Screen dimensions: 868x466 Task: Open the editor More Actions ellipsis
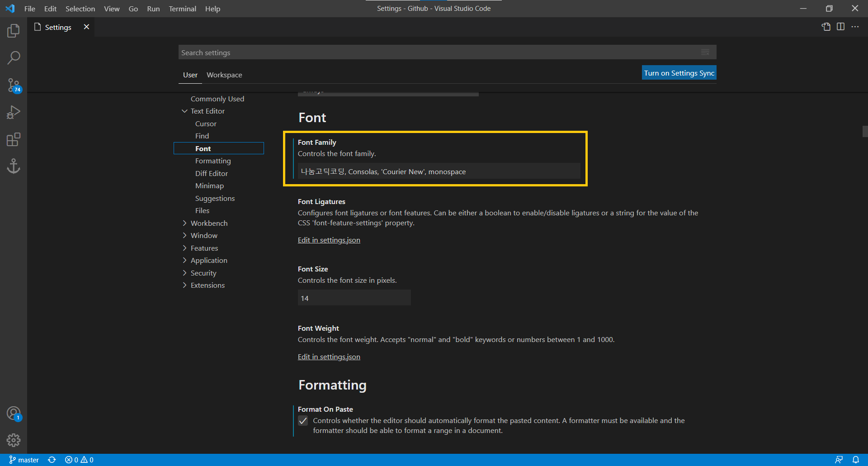[855, 27]
